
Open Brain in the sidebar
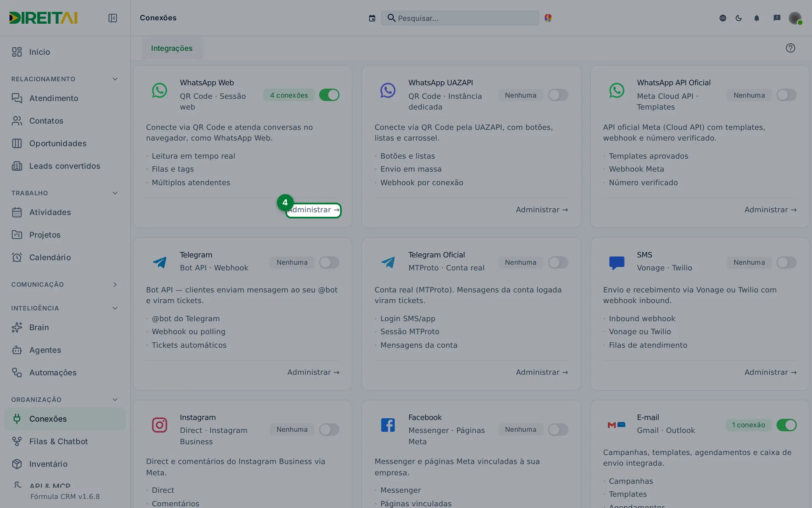(65, 327)
